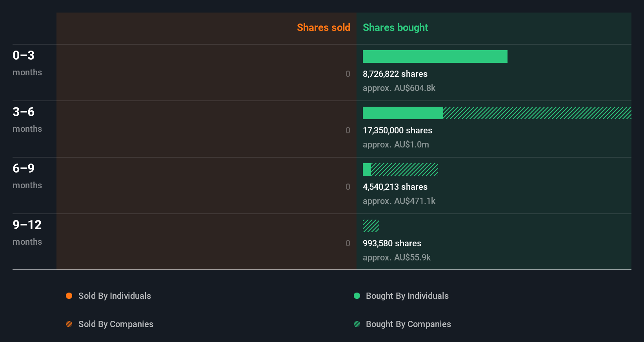Image resolution: width=644 pixels, height=342 pixels.
Task: Click the sold zero value in 3–6 months row
Action: pos(348,131)
